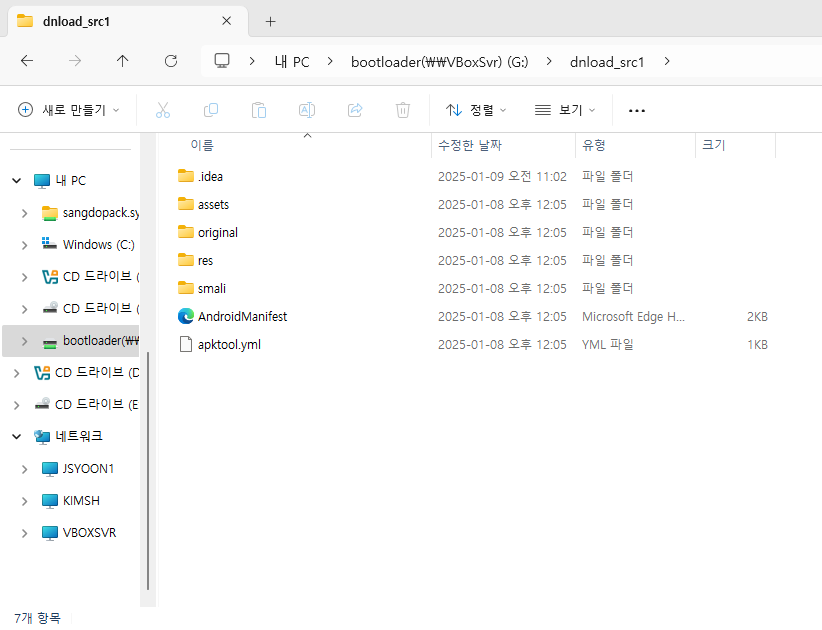Select the AndroidManifest file
The image size is (822, 630).
coord(242,316)
